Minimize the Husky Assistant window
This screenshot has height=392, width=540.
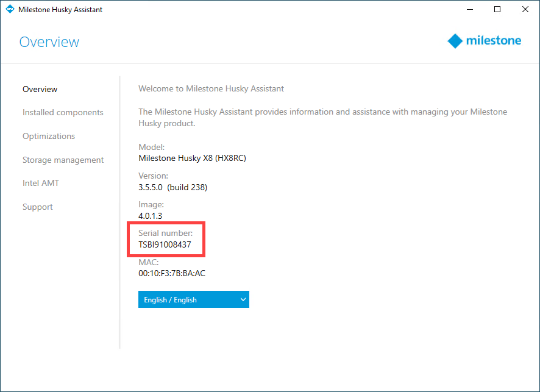[470, 9]
